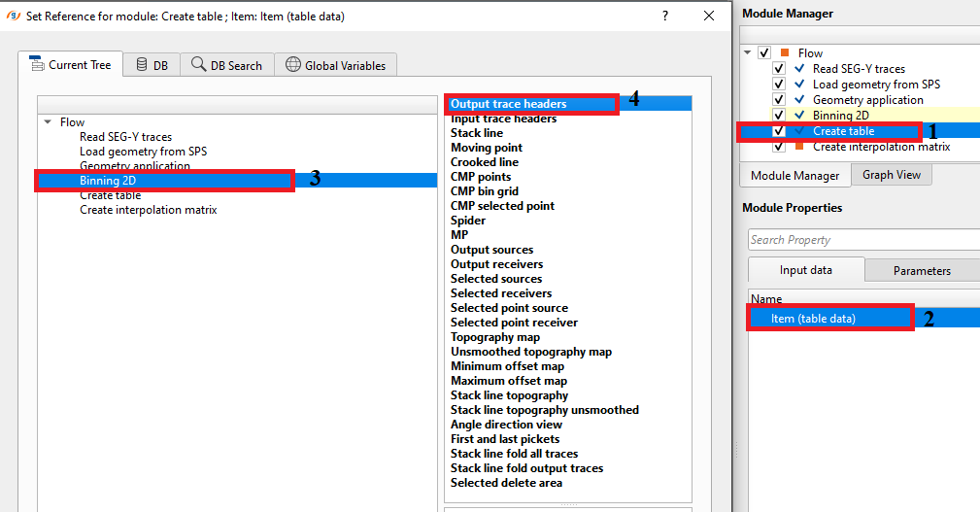Choose Topography map item
Image resolution: width=980 pixels, height=512 pixels.
[495, 337]
